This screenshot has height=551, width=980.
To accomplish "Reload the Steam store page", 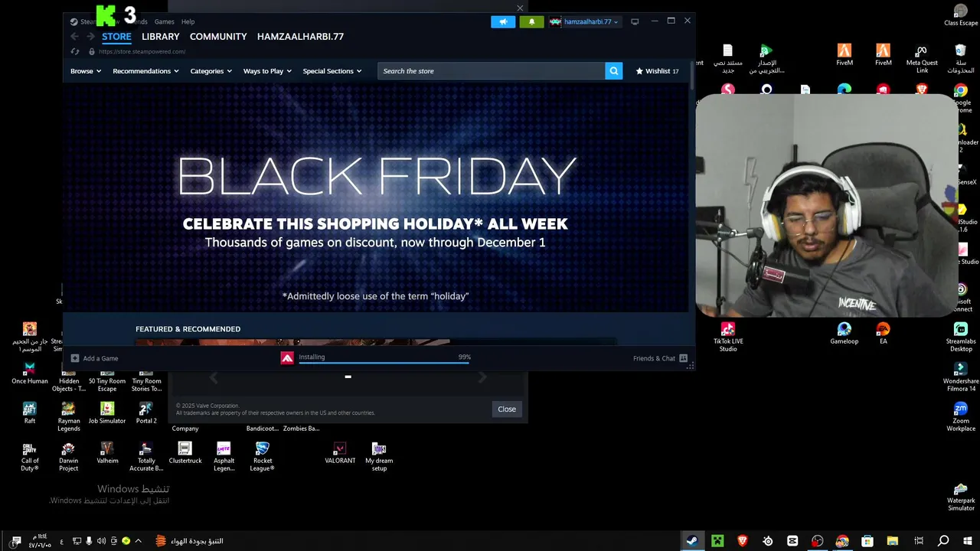I will click(75, 51).
